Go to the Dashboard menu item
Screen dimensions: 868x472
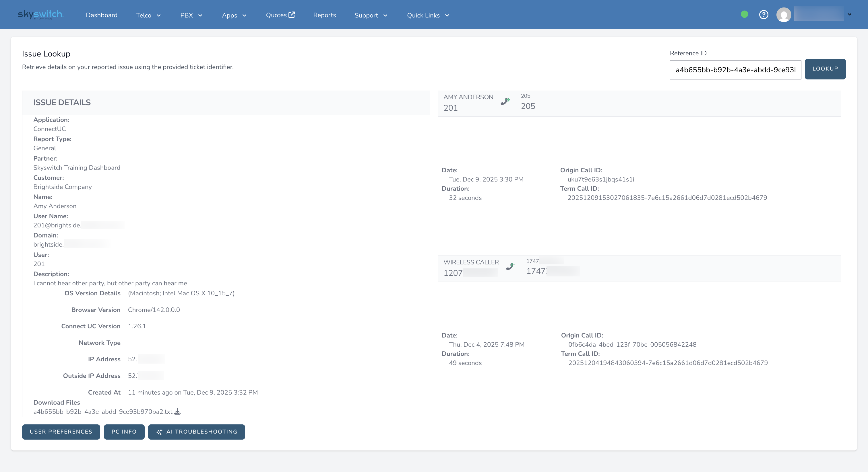(101, 15)
